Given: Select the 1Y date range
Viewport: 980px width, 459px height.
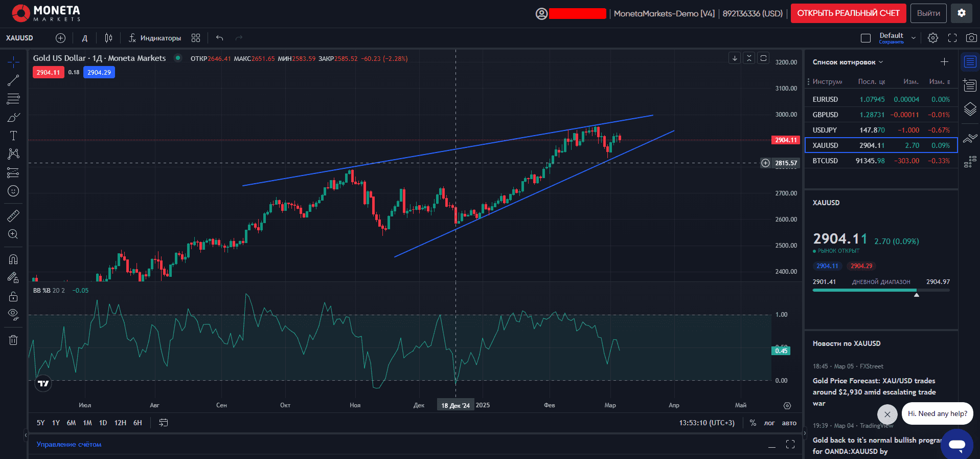Looking at the screenshot, I should coord(56,423).
